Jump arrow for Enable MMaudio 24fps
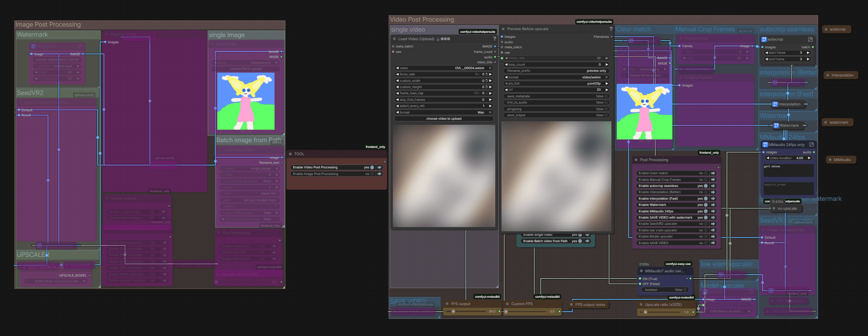868x336 pixels. (x=713, y=211)
